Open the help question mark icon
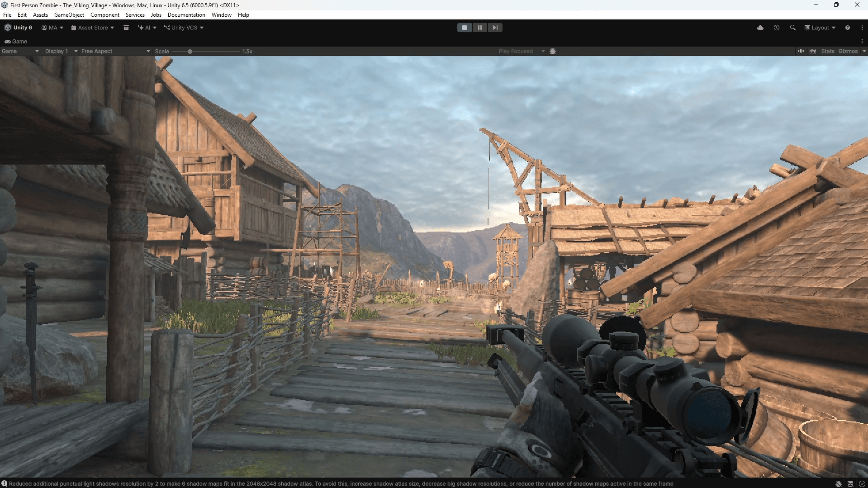 coord(848,28)
